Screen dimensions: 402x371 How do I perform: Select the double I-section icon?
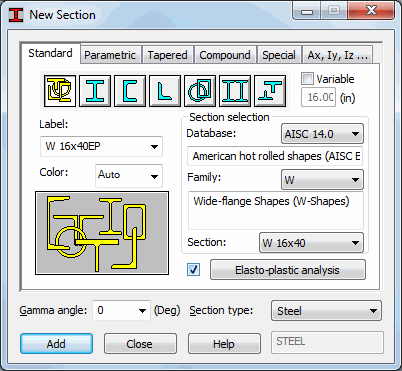[235, 91]
